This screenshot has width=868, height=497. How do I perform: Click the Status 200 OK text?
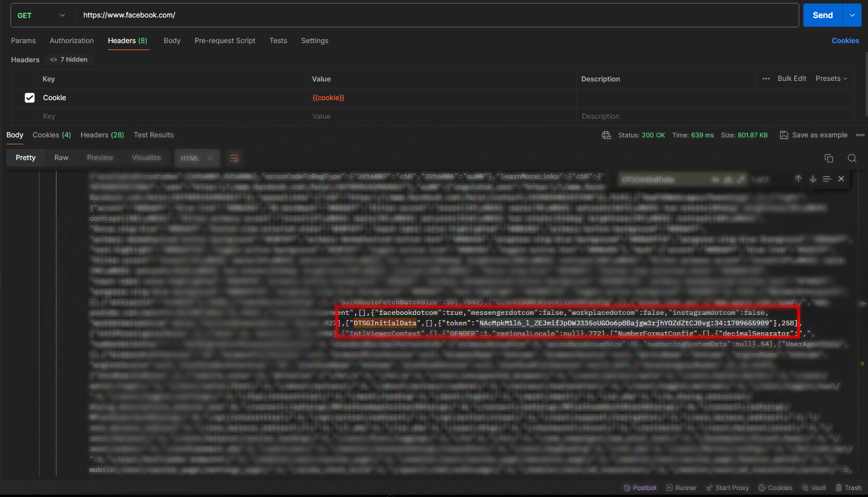click(x=641, y=135)
